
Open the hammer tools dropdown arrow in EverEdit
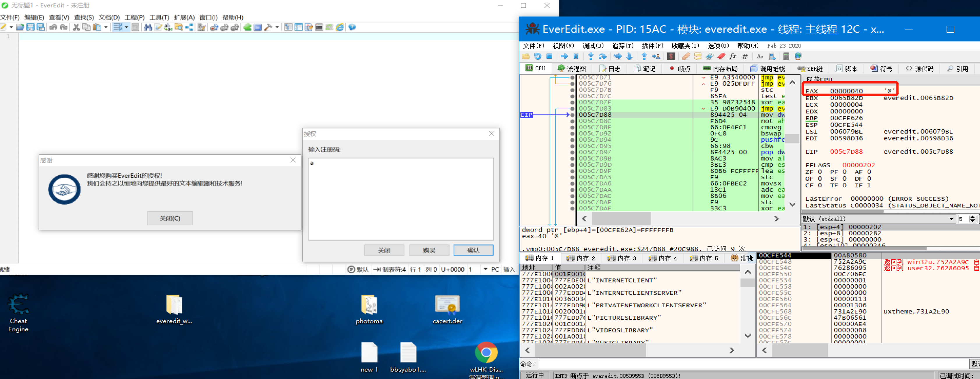click(x=277, y=27)
